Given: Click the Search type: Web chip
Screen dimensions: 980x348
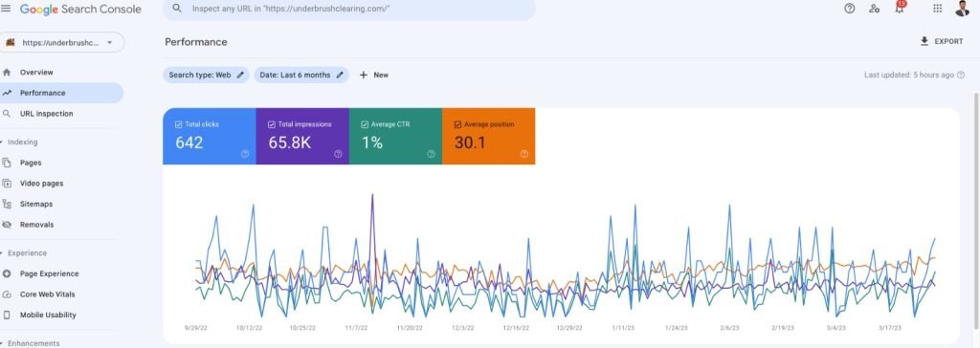Looking at the screenshot, I should point(207,75).
